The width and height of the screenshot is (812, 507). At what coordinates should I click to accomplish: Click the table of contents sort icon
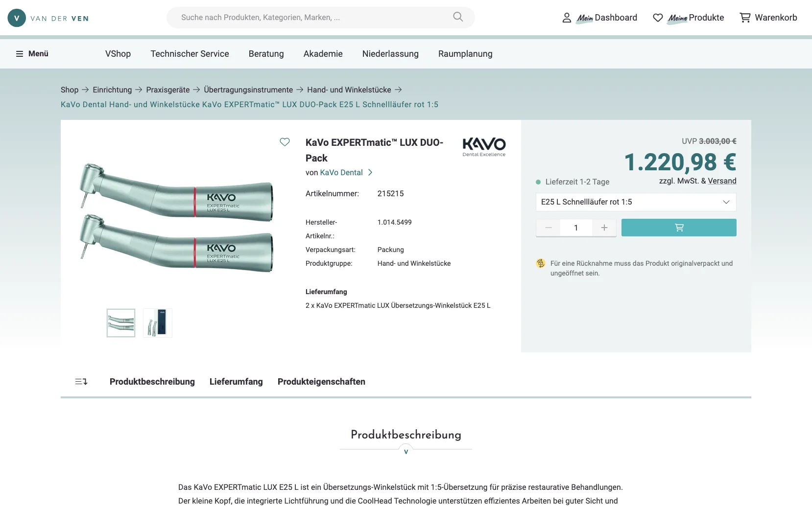tap(81, 382)
